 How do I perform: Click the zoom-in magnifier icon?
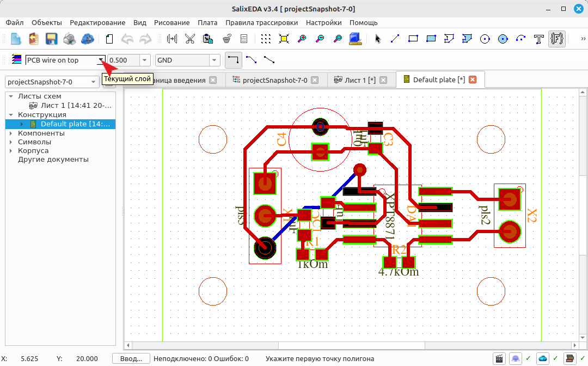302,39
